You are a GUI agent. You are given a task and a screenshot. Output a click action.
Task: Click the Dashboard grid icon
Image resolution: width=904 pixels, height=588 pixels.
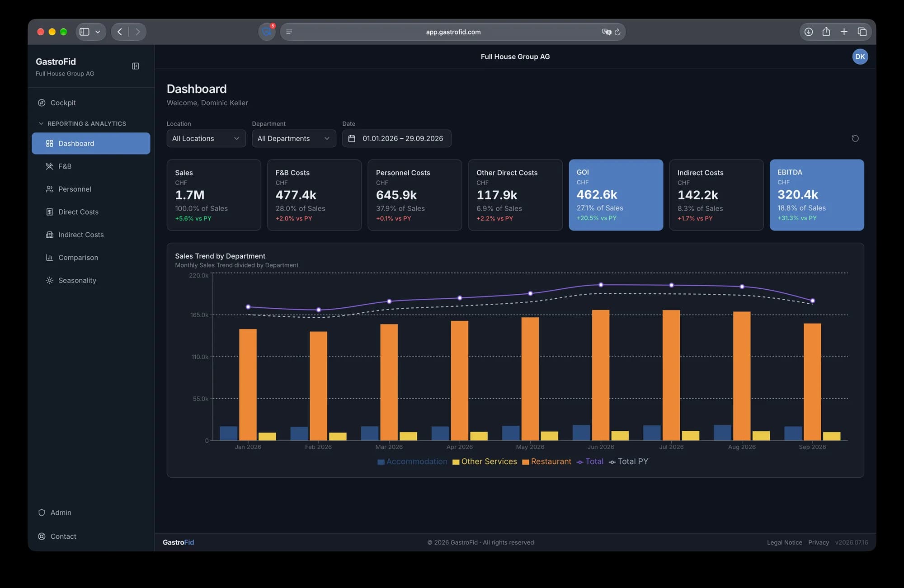tap(50, 143)
